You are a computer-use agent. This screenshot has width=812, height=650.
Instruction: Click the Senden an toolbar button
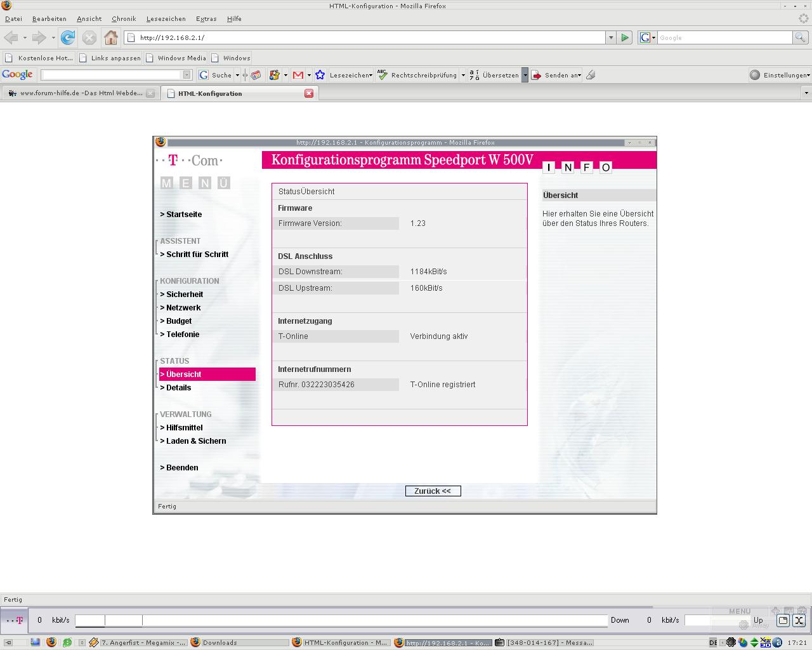point(556,75)
